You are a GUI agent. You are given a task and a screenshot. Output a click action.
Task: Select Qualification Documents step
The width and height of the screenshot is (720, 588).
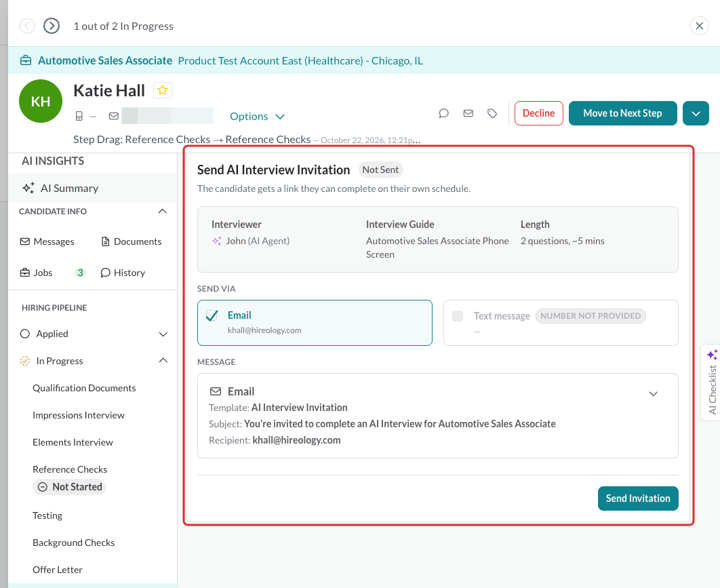[x=84, y=388]
